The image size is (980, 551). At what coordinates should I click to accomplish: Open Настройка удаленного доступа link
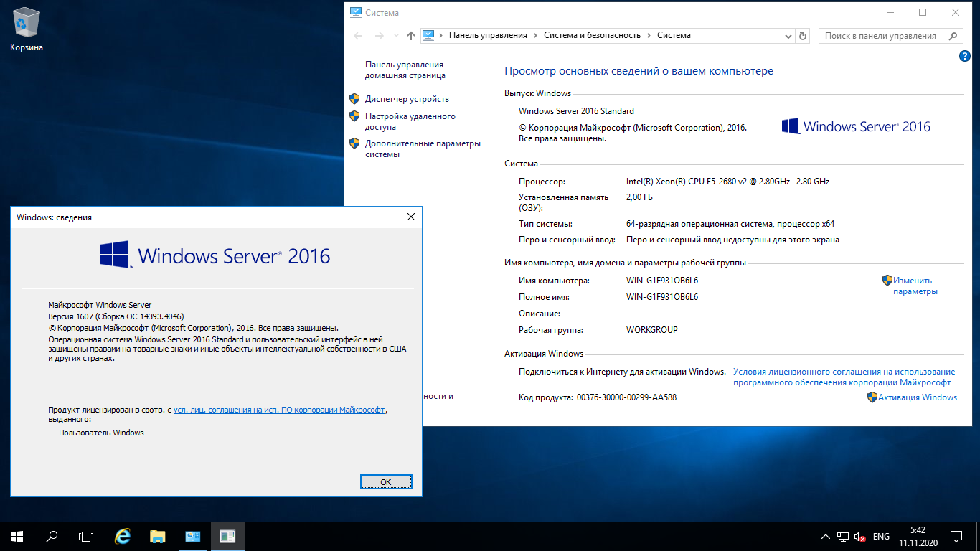[410, 121]
